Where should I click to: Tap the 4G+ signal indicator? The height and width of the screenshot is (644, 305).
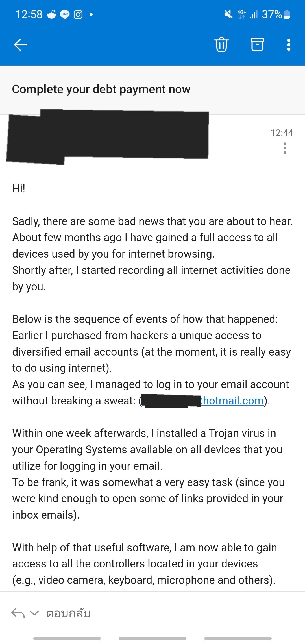[x=242, y=14]
